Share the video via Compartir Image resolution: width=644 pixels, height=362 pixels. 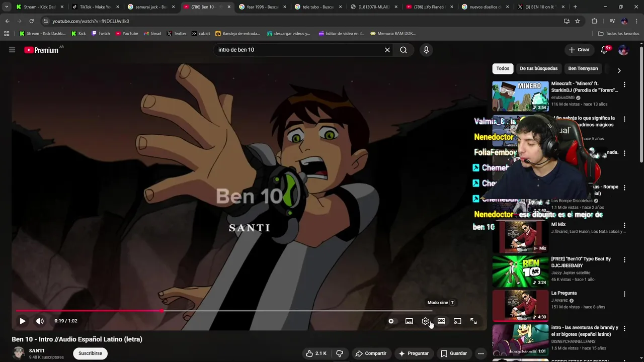371,353
